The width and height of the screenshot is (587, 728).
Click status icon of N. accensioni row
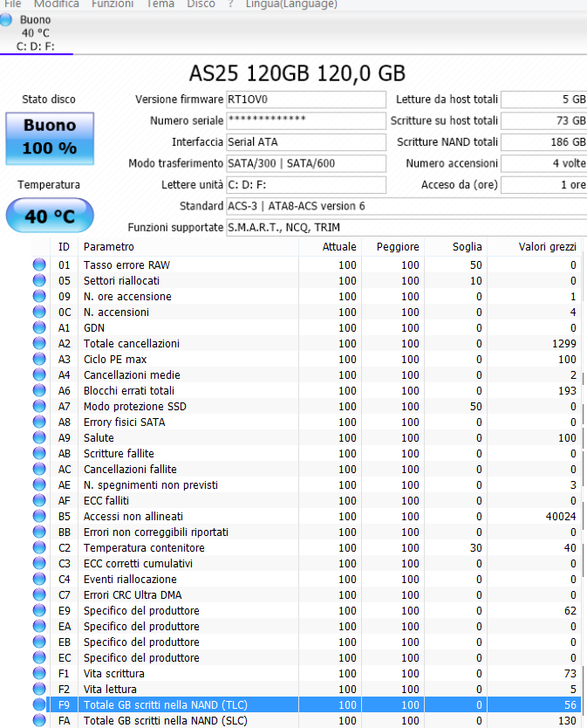coord(39,312)
